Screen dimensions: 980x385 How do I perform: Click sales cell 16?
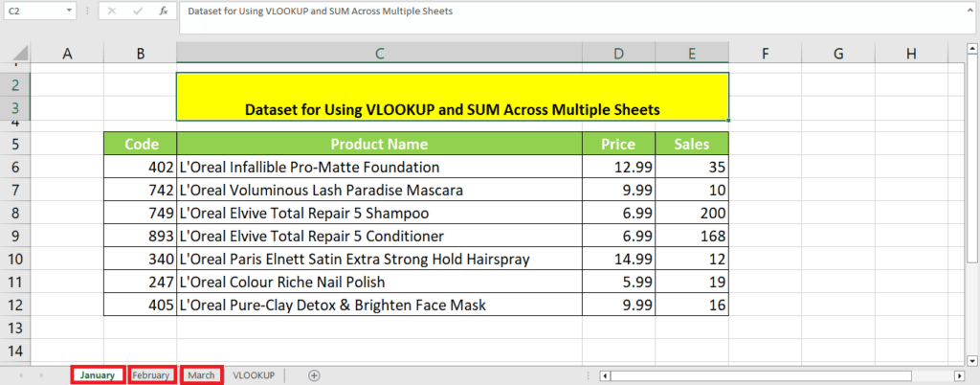(x=692, y=305)
